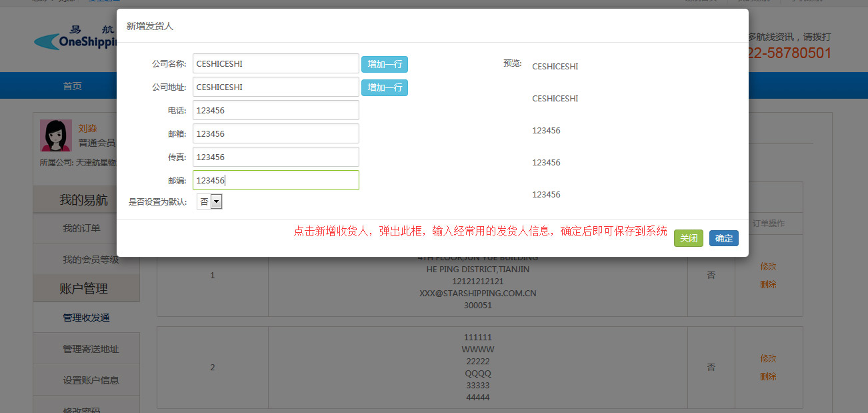Open 设置账户信息 in the sidebar
This screenshot has width=868, height=413.
(x=91, y=380)
